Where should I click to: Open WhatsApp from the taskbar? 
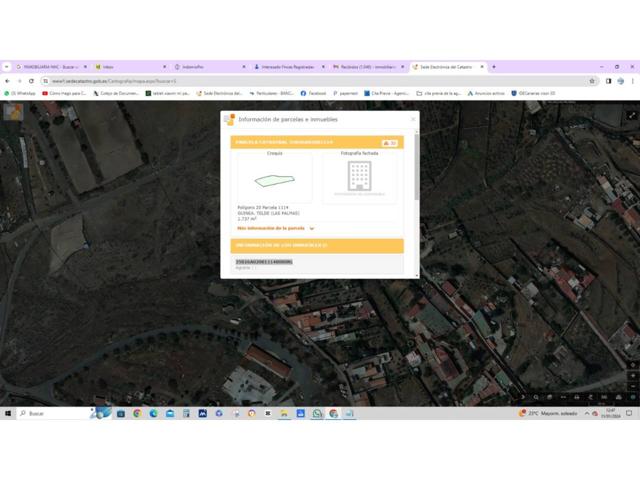click(x=318, y=413)
